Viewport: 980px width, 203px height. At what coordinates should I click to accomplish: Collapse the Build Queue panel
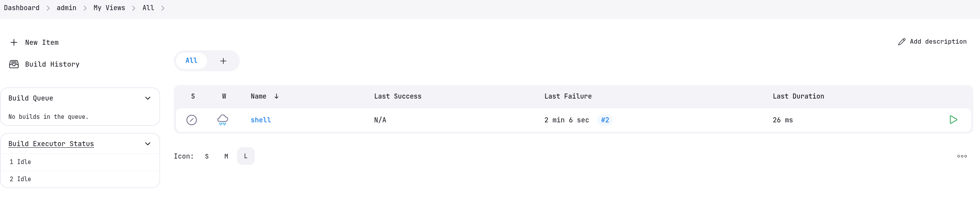point(148,98)
